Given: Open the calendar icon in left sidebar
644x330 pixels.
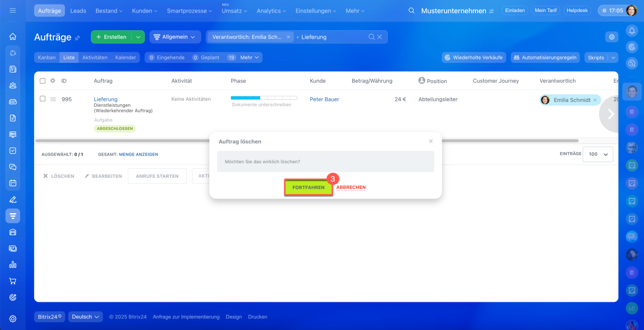Looking at the screenshot, I should [x=13, y=183].
